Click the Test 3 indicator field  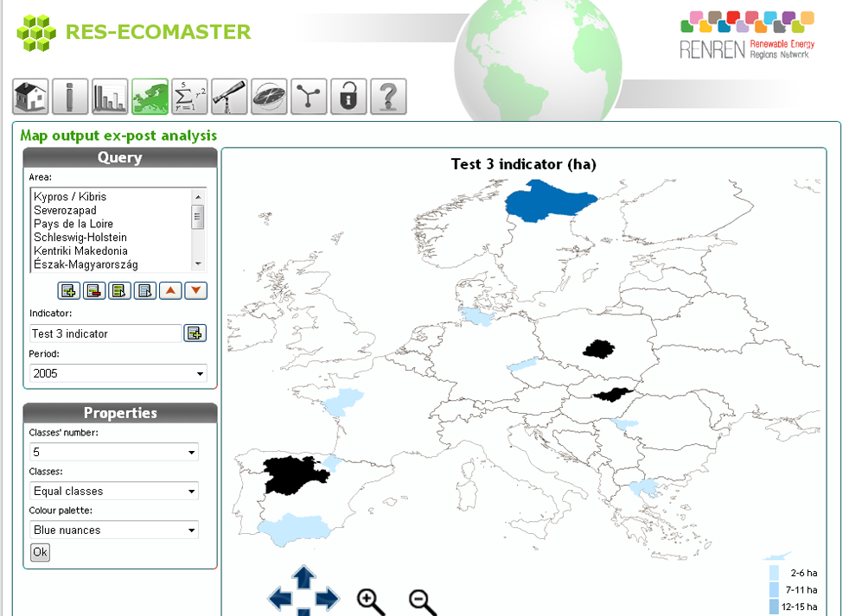[105, 333]
